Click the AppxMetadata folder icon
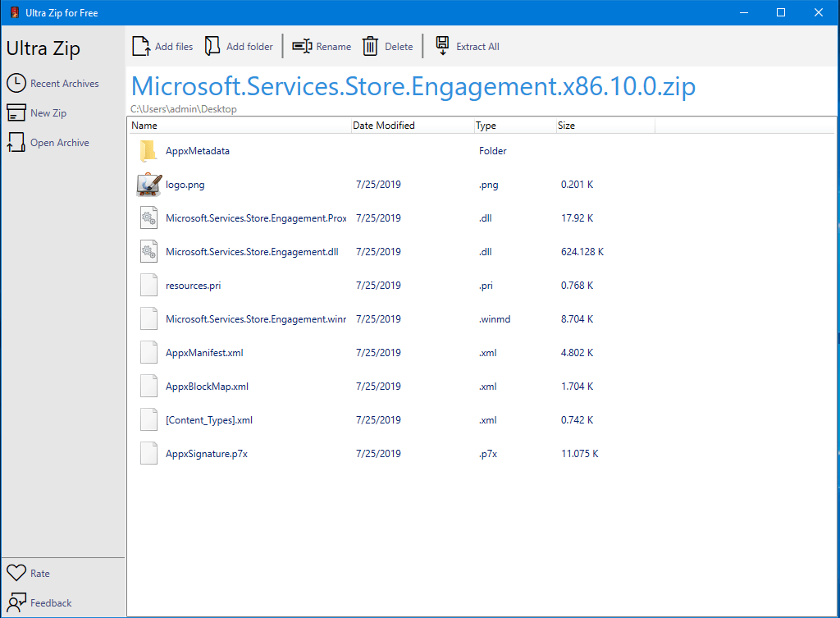This screenshot has width=840, height=618. (148, 151)
